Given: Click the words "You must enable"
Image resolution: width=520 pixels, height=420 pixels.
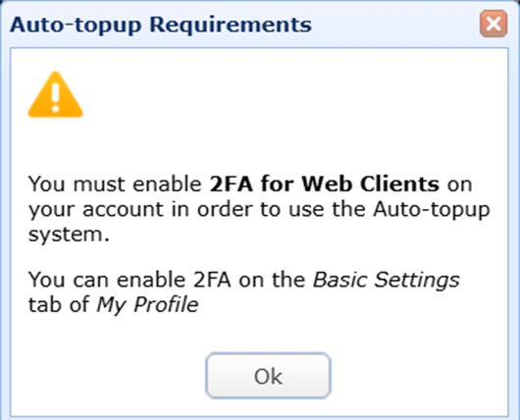Looking at the screenshot, I should click(x=115, y=184).
